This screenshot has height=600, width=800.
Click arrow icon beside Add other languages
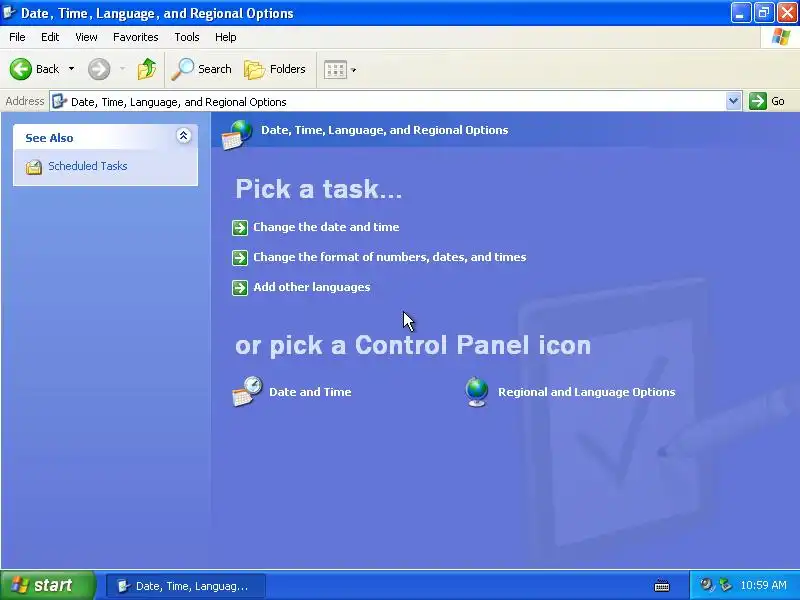tap(240, 288)
